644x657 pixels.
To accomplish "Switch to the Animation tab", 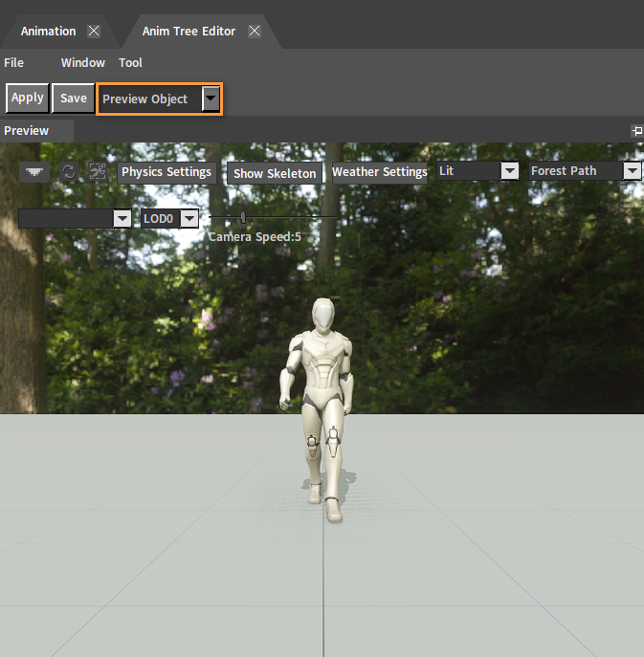I will pos(49,31).
